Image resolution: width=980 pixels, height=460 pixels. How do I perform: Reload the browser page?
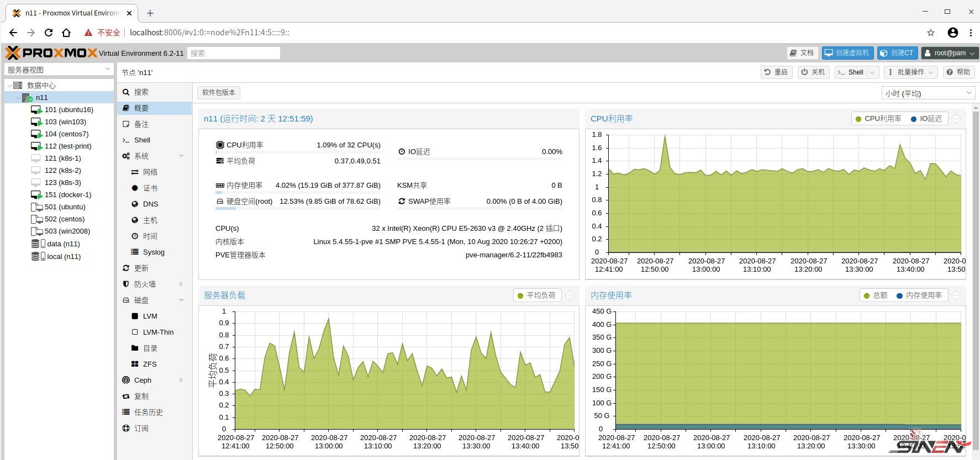coord(49,33)
